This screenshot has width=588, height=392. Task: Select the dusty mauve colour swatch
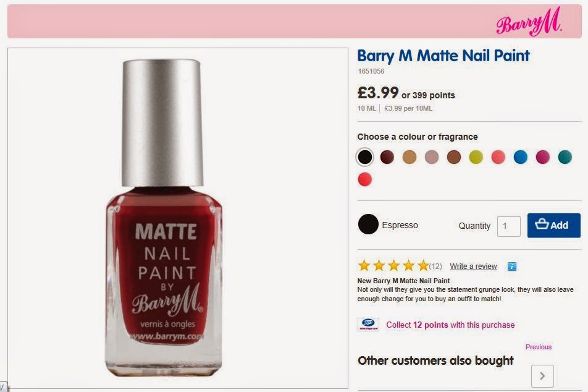432,157
